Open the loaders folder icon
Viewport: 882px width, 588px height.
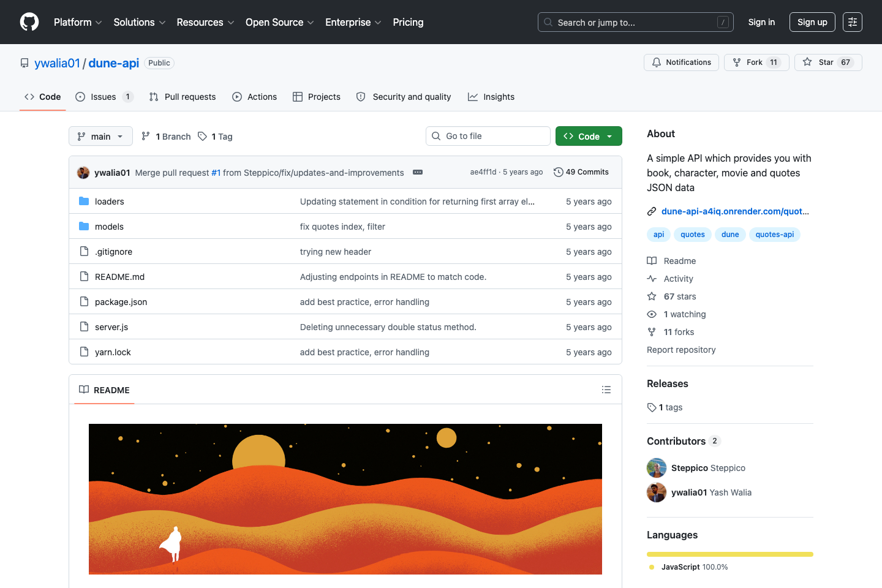[84, 201]
